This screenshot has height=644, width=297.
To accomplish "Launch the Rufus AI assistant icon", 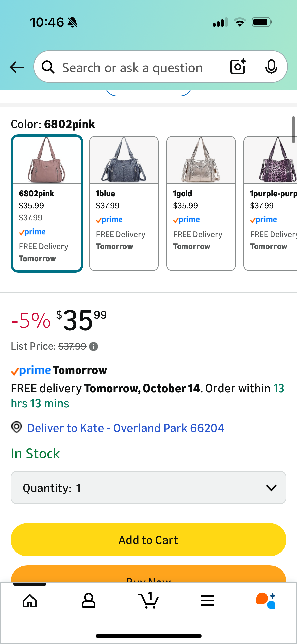I will point(266,601).
